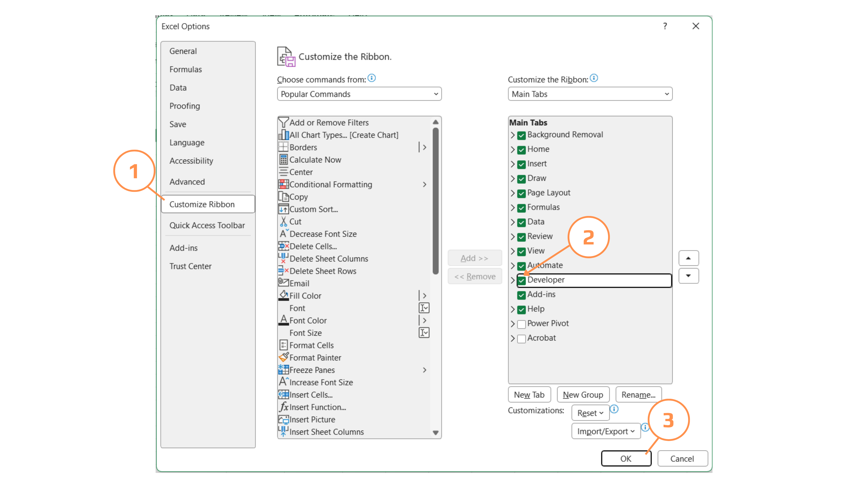Expand the View tab tree node
This screenshot has height=488, width=868.
click(512, 251)
